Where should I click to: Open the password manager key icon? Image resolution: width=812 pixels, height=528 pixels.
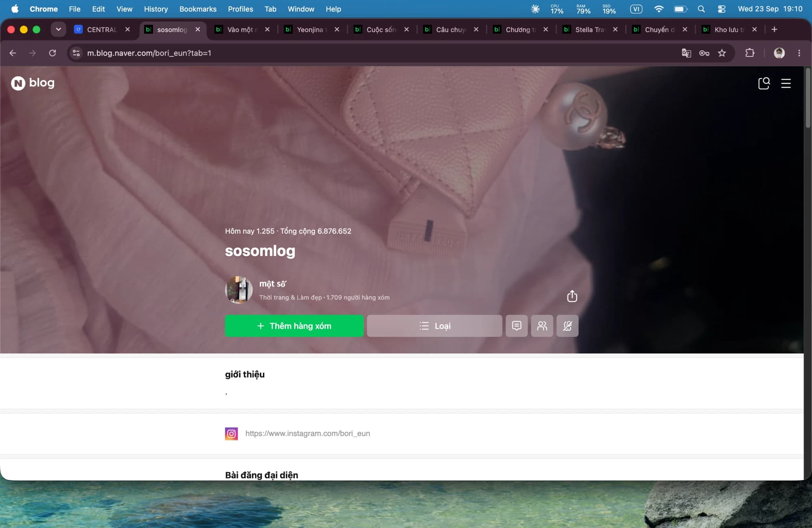pos(704,53)
